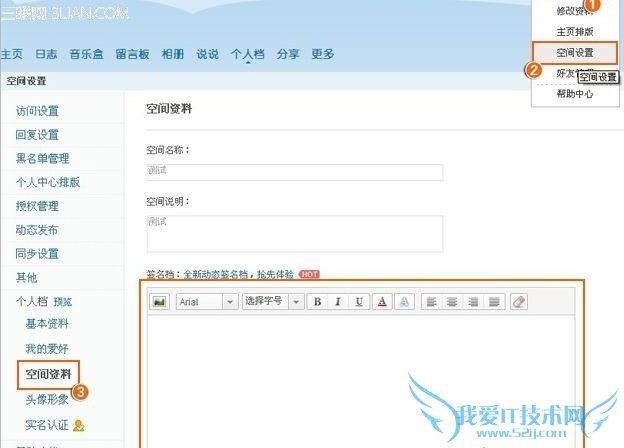Screen dimensions: 624x448
Task: Click the real-name verification badge icon
Action: pos(78,425)
